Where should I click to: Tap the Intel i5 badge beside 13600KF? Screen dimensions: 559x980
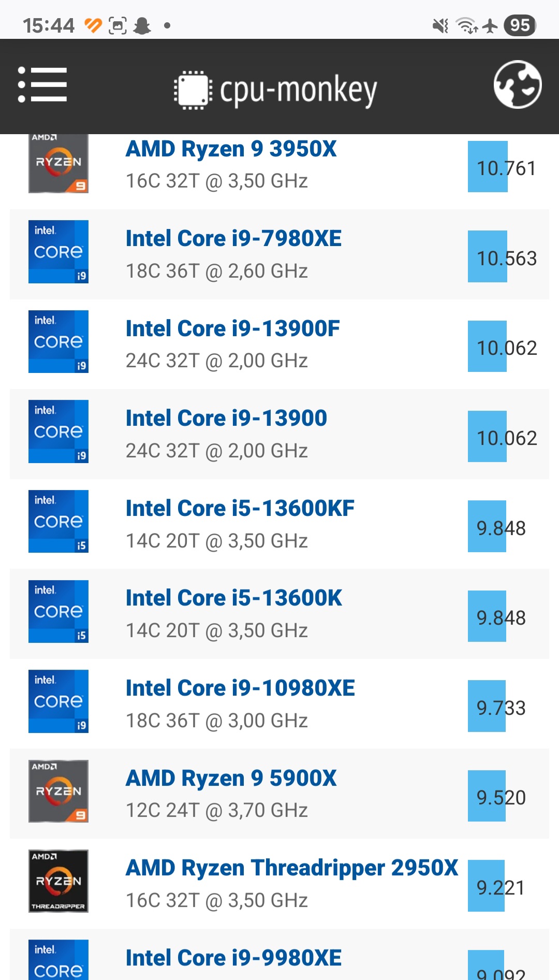coord(58,521)
